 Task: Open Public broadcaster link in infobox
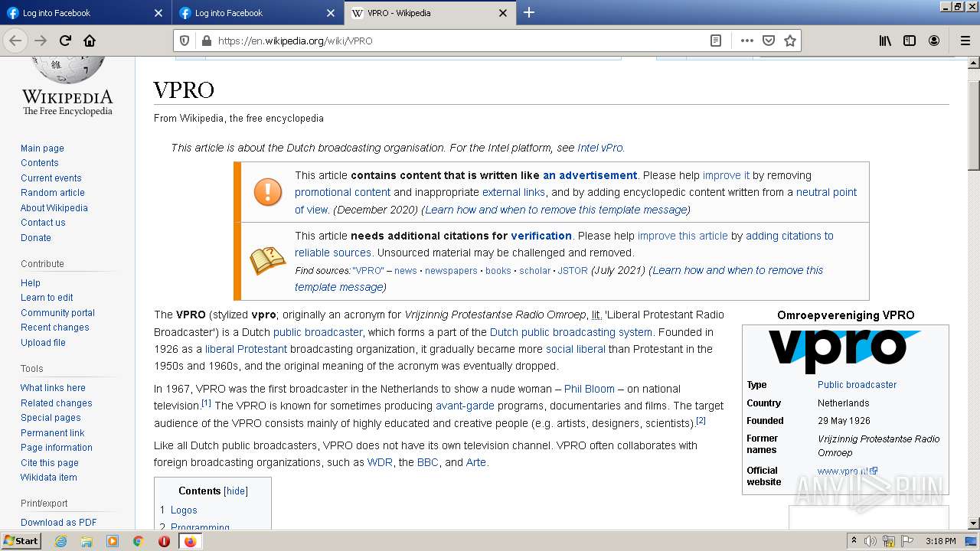(x=857, y=385)
